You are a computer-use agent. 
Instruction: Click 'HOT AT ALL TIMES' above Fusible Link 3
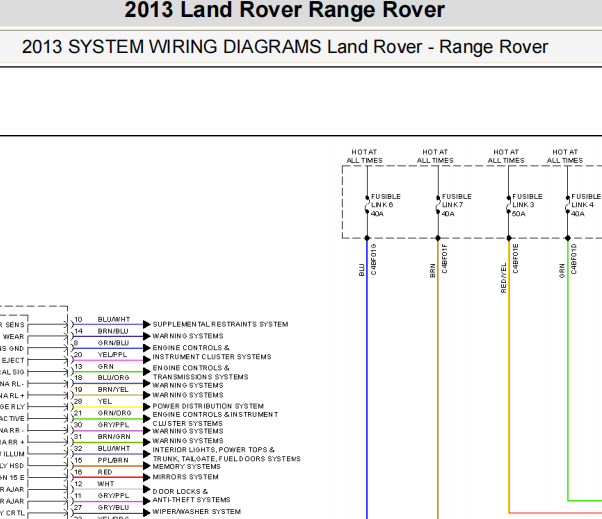[506, 156]
